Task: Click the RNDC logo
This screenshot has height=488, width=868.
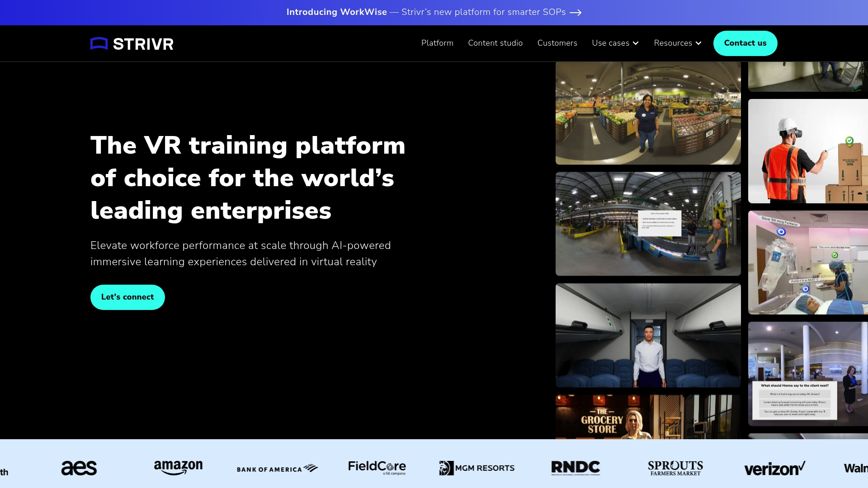Action: click(576, 467)
